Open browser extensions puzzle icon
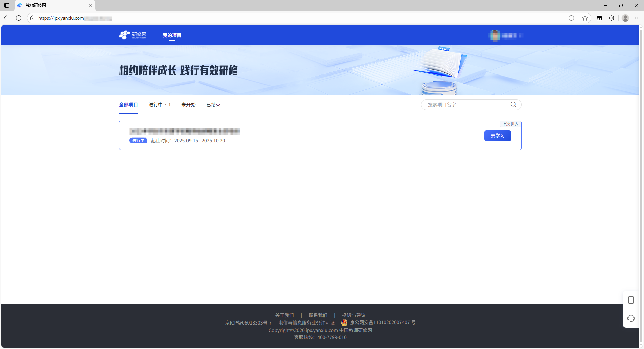 (611, 18)
